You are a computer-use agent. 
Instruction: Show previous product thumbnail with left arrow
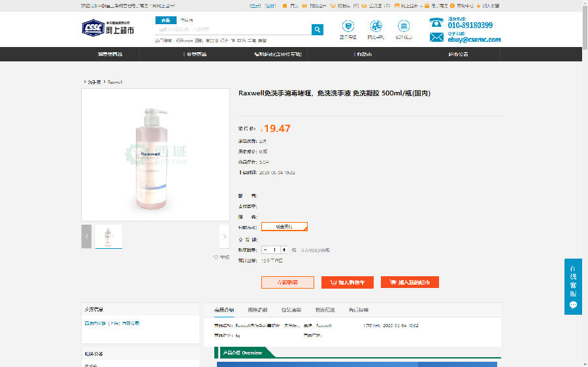(86, 236)
